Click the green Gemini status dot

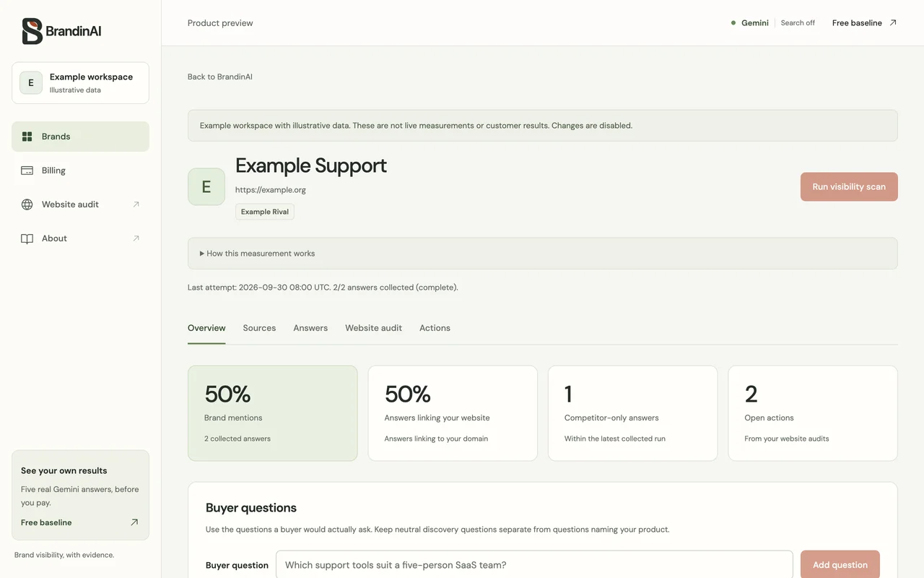pyautogui.click(x=733, y=23)
